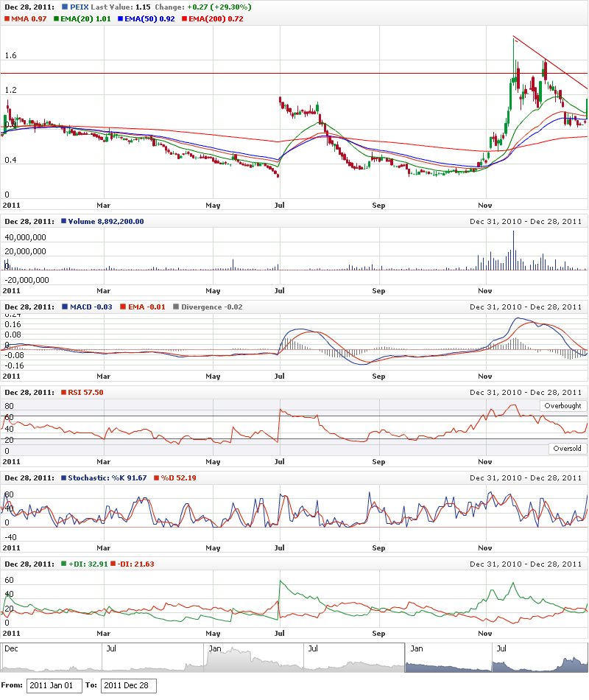Click the 1.6 price axis label
This screenshot has height=700, width=589.
pos(11,55)
